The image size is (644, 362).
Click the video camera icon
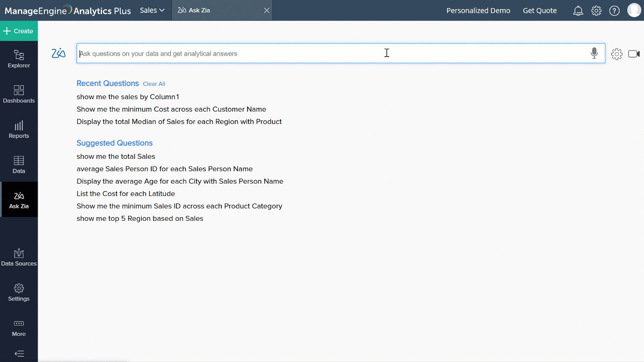tap(634, 54)
